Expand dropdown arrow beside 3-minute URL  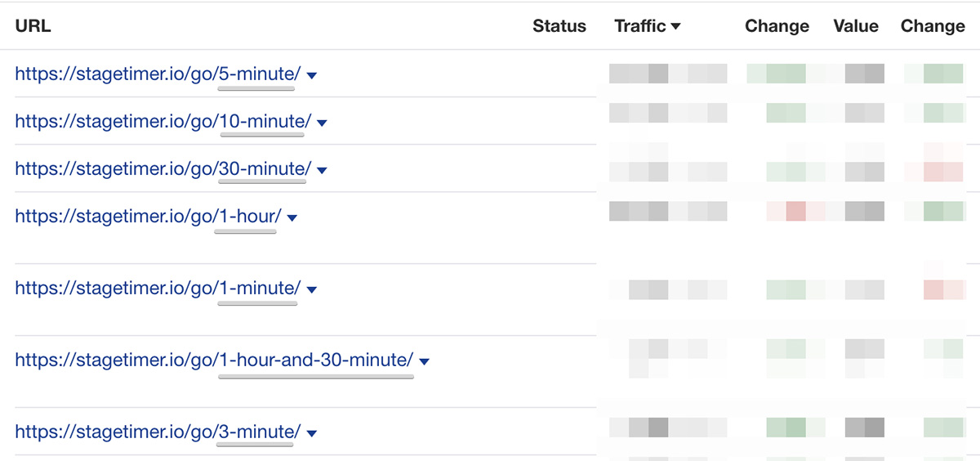311,434
